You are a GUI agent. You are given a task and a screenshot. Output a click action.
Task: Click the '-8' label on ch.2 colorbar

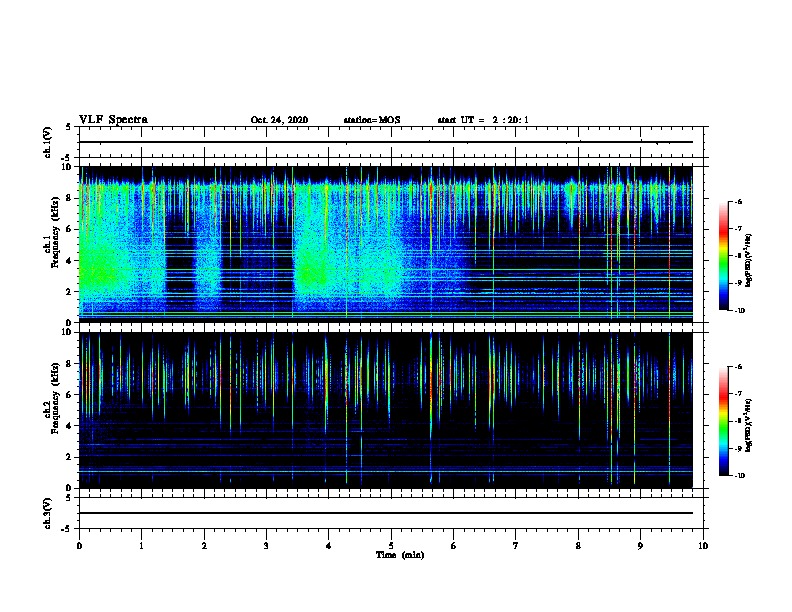[738, 421]
